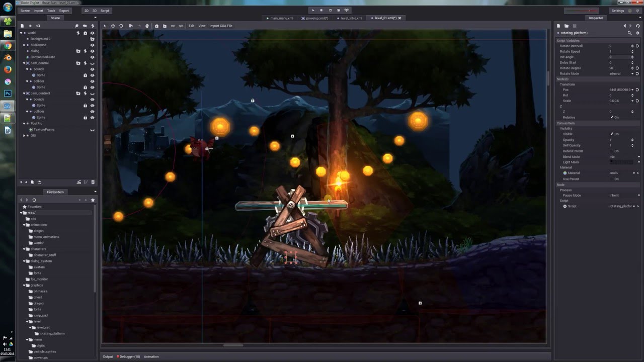Image resolution: width=644 pixels, height=362 pixels.
Task: Click the script icon on dialog node
Action: (85, 51)
